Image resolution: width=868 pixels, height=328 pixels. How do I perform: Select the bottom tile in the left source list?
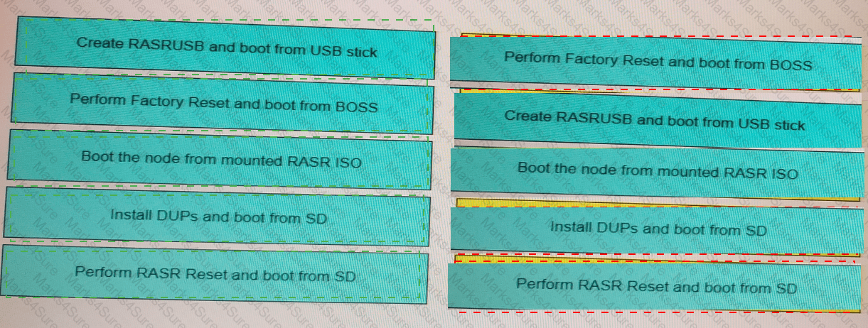pyautogui.click(x=215, y=274)
